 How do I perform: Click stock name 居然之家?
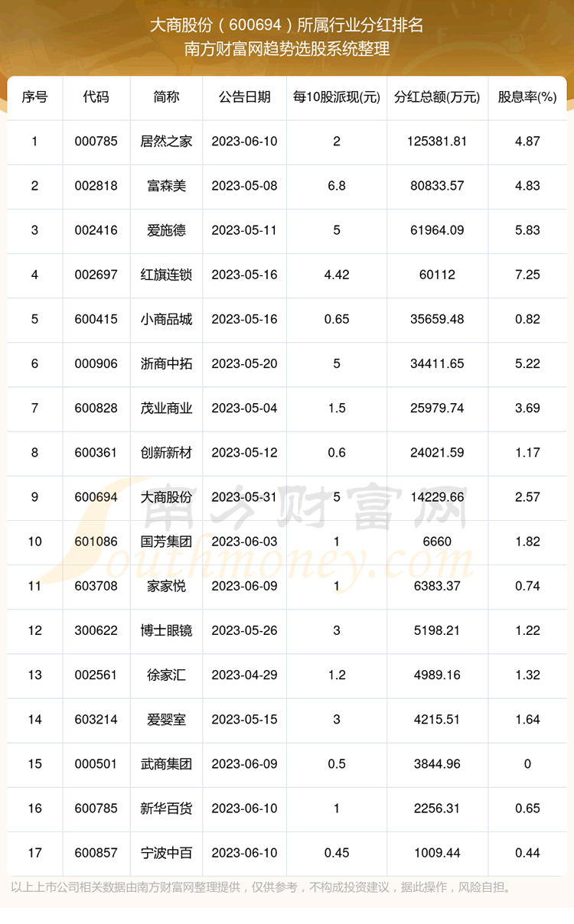166,142
